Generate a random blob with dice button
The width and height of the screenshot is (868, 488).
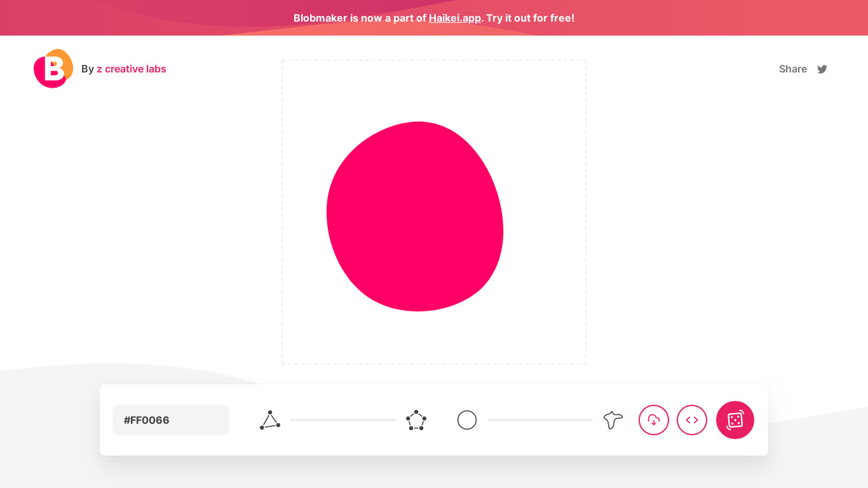tap(735, 420)
